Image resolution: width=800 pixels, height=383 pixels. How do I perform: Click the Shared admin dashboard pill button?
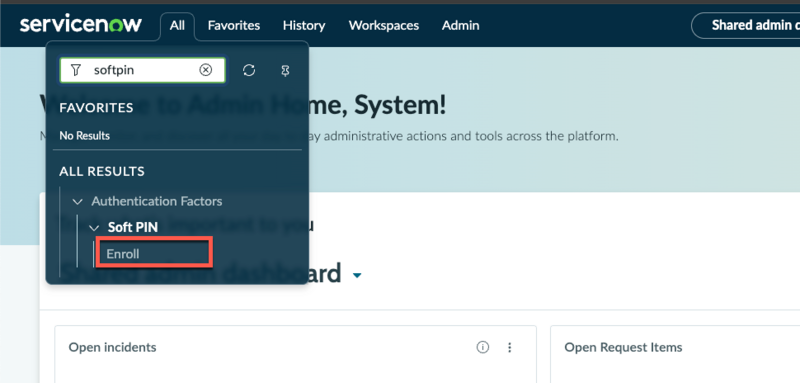point(745,25)
